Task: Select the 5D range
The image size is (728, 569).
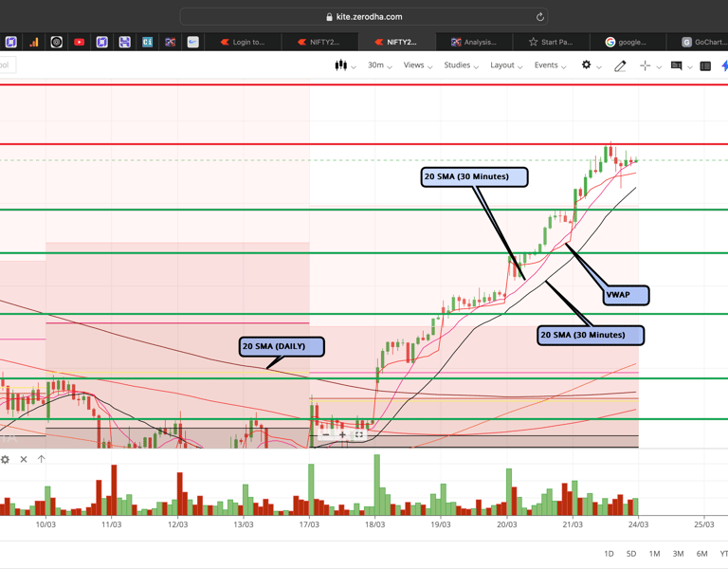Action: point(631,554)
